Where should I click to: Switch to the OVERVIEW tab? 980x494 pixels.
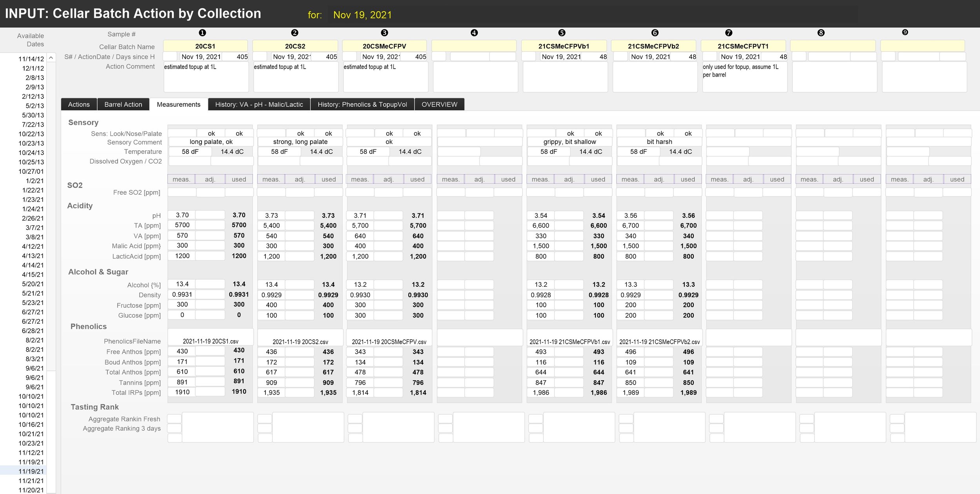pos(439,104)
